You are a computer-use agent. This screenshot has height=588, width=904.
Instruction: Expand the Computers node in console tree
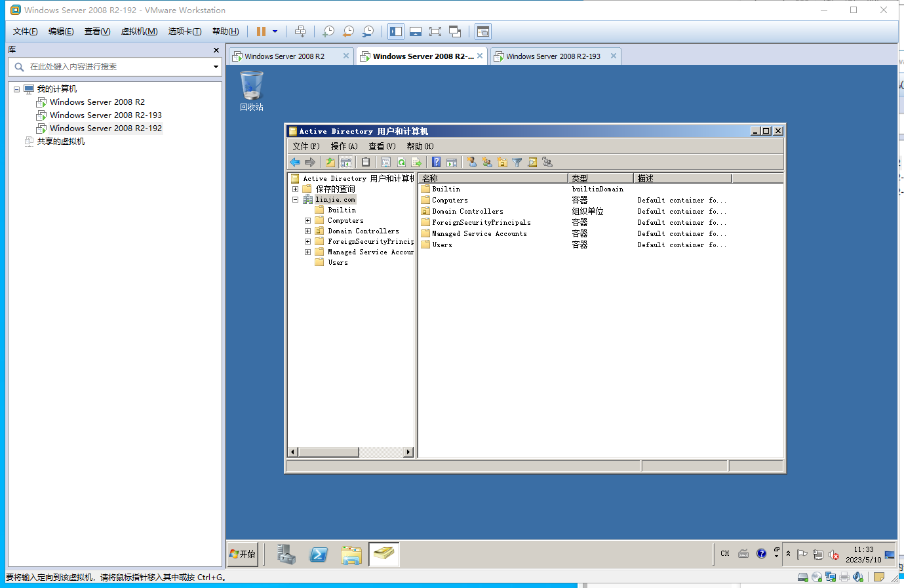pos(307,220)
